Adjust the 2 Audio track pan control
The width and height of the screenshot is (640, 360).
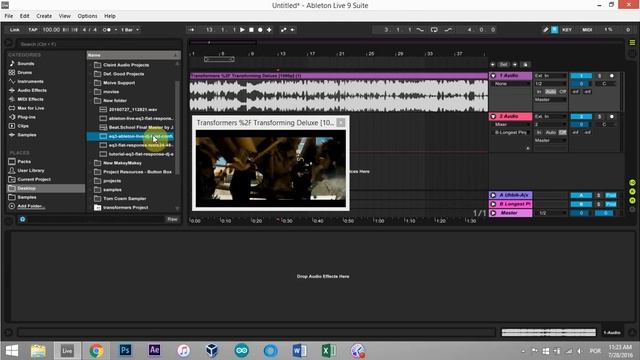[x=604, y=124]
